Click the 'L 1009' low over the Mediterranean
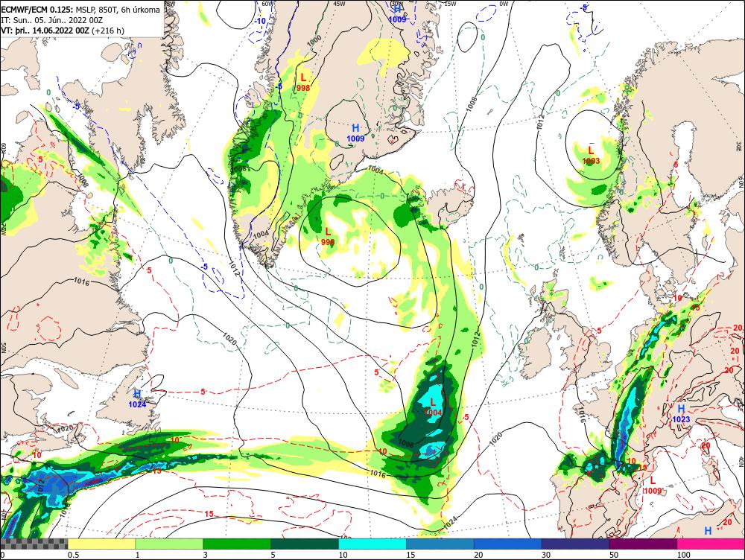 pyautogui.click(x=653, y=486)
